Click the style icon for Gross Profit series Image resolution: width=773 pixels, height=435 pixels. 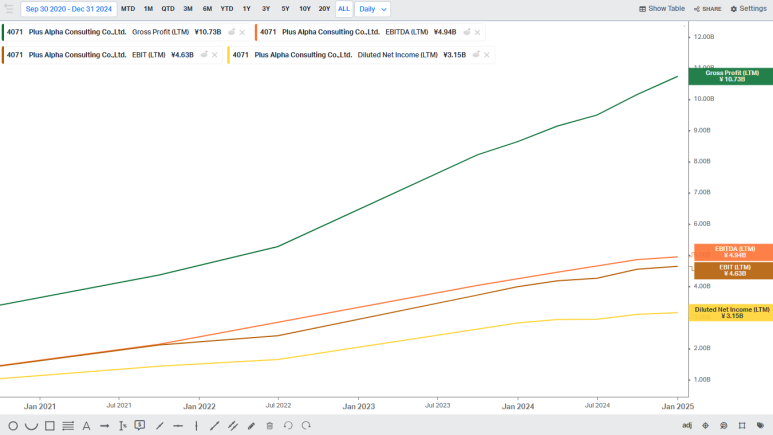pos(231,32)
